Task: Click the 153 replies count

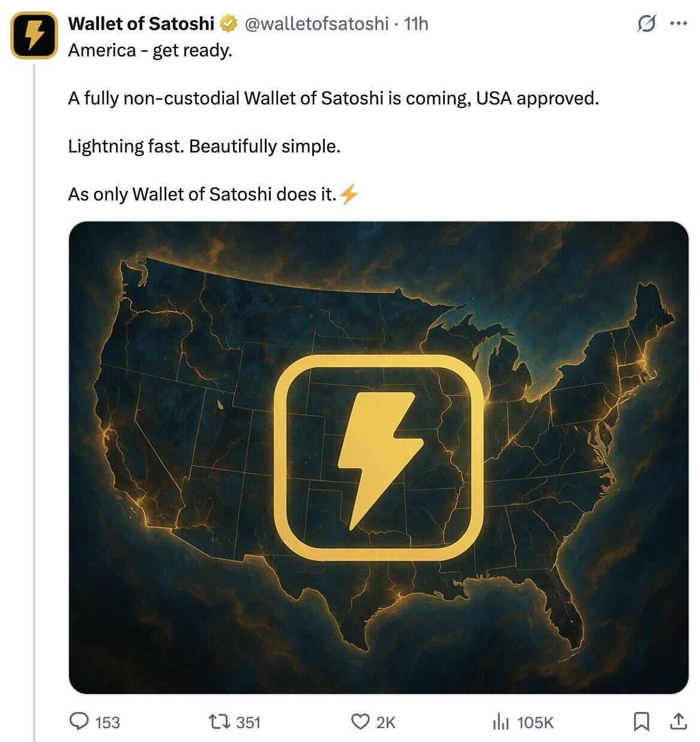Action: coord(107,722)
